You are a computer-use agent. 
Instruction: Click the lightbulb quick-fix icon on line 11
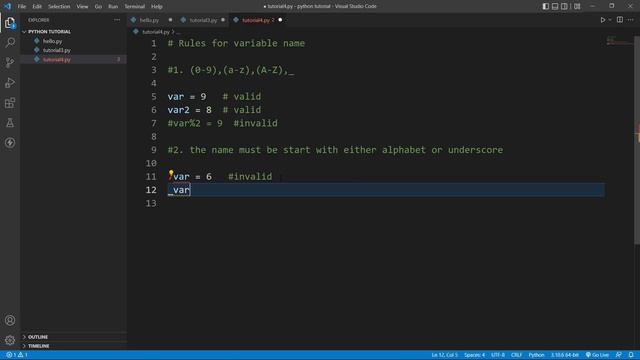171,174
